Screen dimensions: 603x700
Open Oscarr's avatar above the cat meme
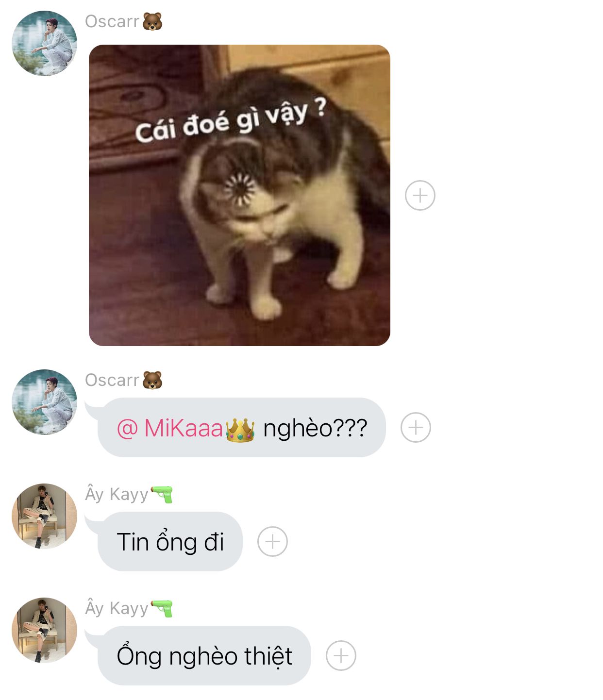tap(44, 43)
